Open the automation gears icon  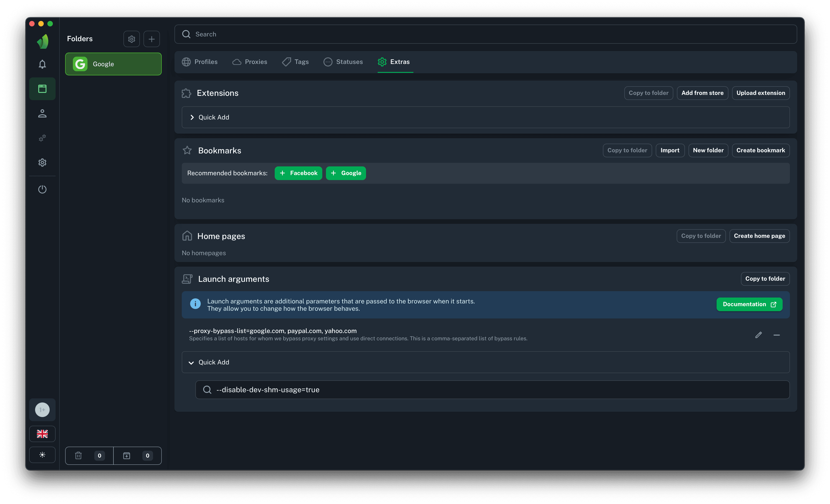click(x=42, y=138)
